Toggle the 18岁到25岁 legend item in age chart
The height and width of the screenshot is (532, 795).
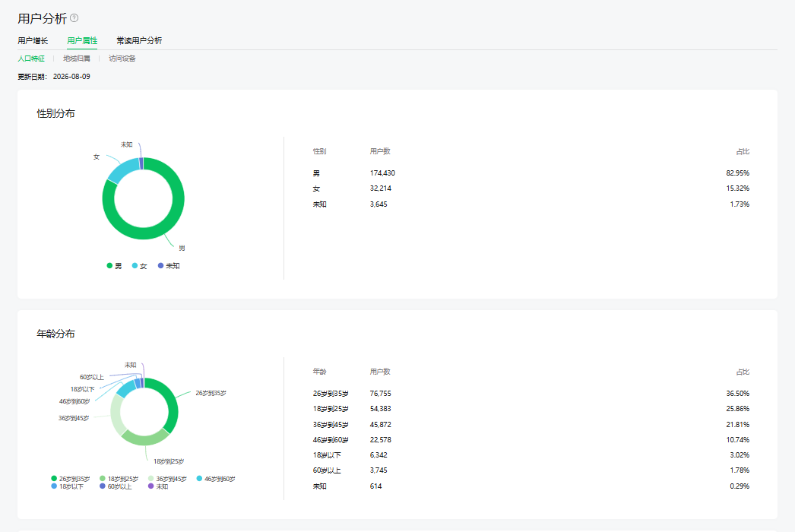click(x=119, y=479)
